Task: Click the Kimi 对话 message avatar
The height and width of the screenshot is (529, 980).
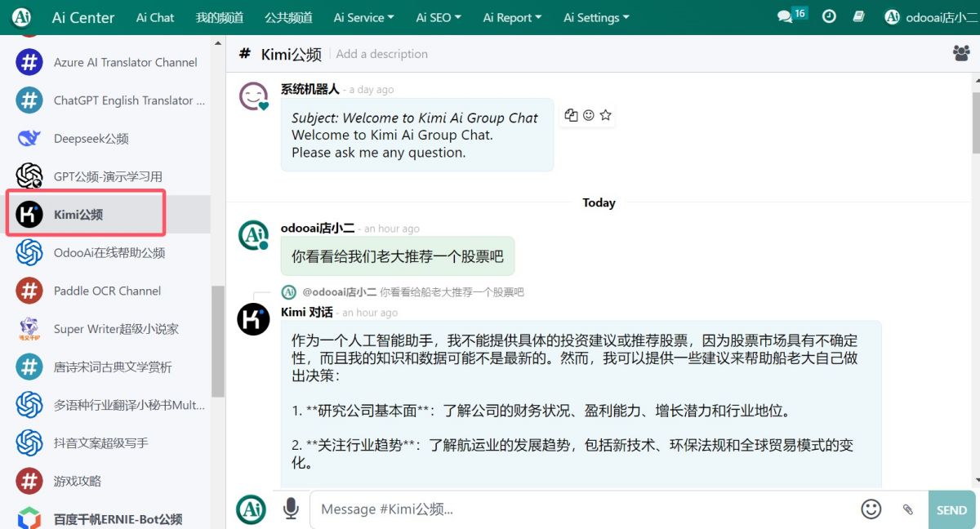Action: pos(253,319)
